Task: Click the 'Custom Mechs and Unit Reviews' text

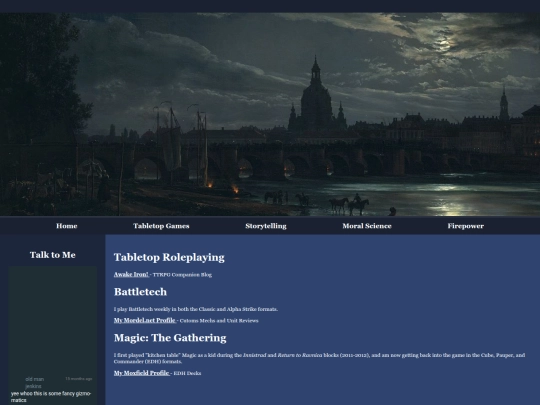Action: click(219, 321)
